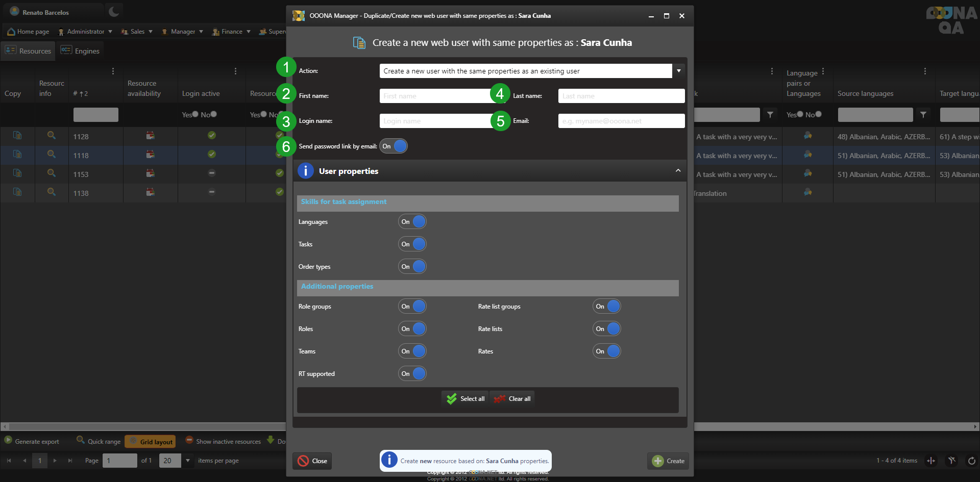Click the Generate export icon
This screenshot has width=980, height=482.
click(8, 440)
